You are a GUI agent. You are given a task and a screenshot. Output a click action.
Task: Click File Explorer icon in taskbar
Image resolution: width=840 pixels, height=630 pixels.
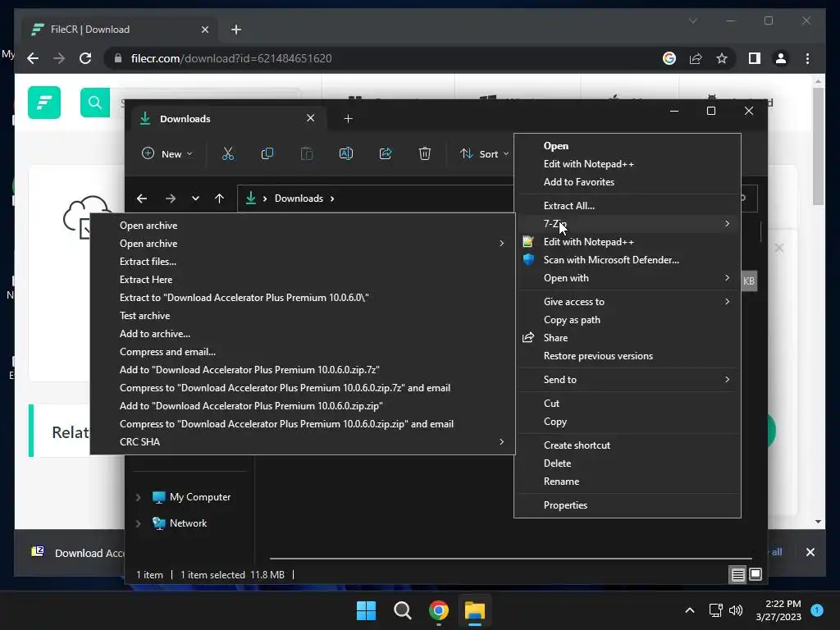pyautogui.click(x=475, y=610)
